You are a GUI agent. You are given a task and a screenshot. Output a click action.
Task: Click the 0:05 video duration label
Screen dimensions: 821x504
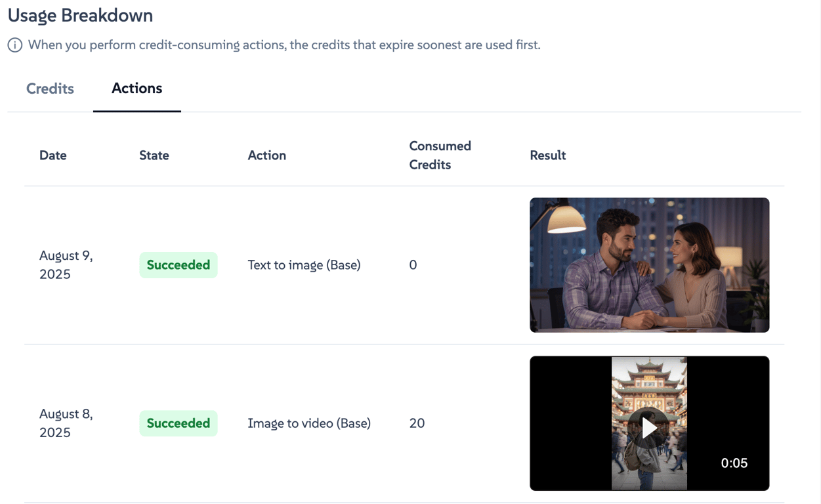[734, 463]
